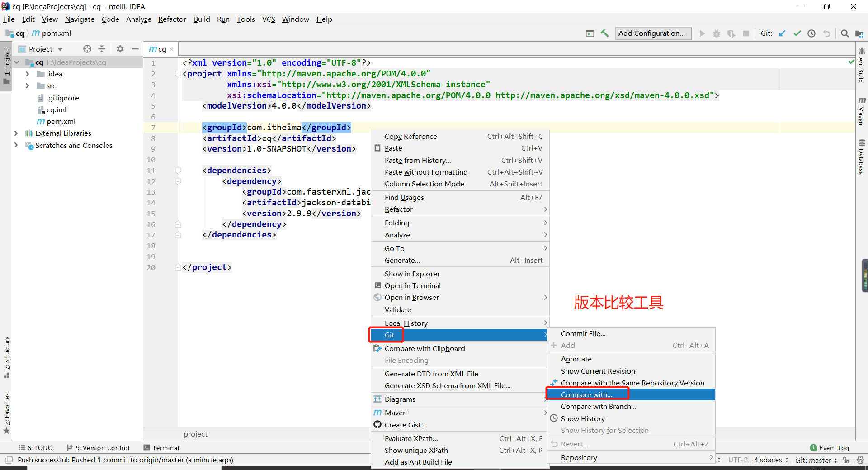Choose Open in Terminal

pyautogui.click(x=460, y=286)
